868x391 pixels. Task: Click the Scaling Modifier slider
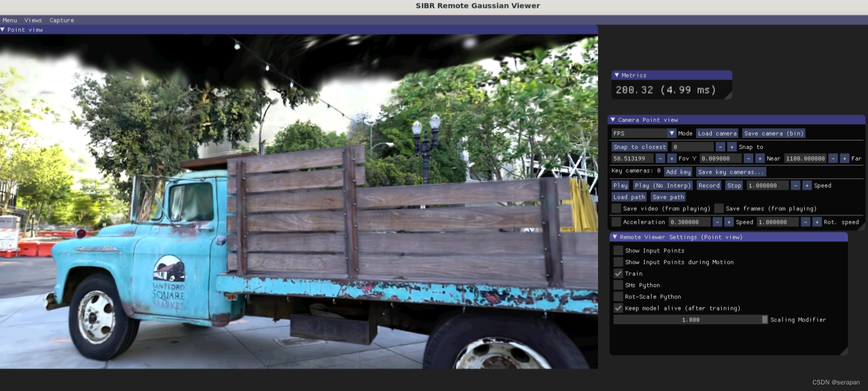click(691, 320)
